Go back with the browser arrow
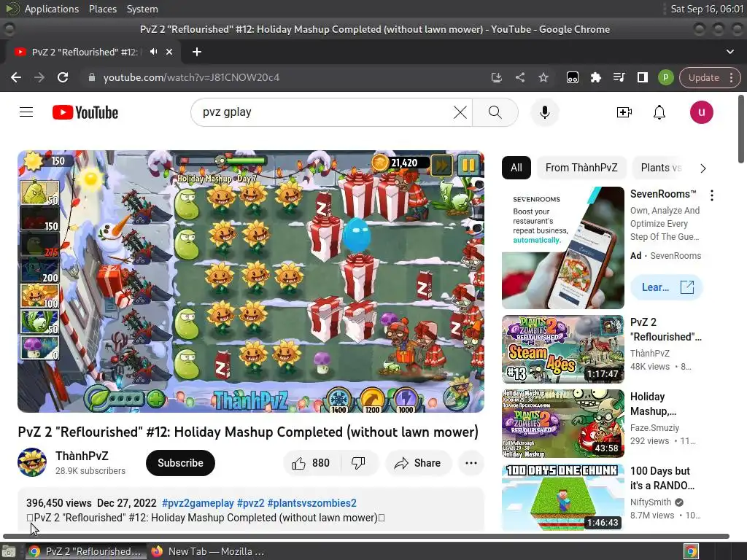This screenshot has height=560, width=747. coord(16,77)
